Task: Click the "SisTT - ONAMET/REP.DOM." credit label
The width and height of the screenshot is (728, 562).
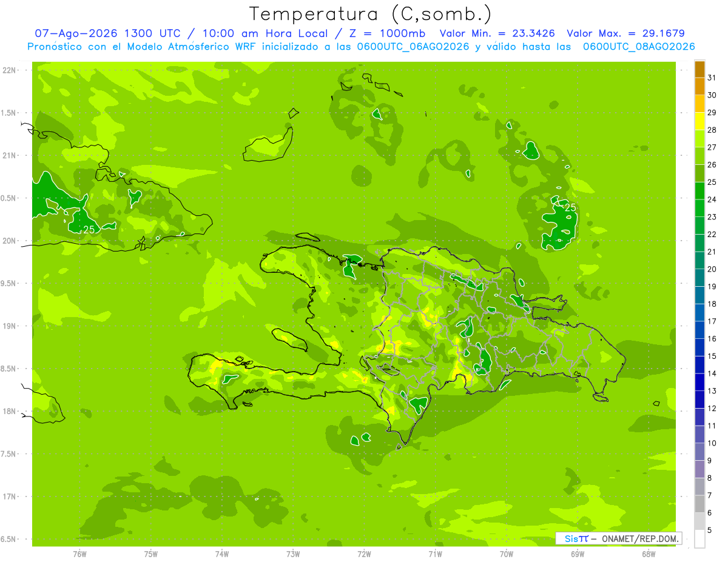Action: (x=618, y=538)
